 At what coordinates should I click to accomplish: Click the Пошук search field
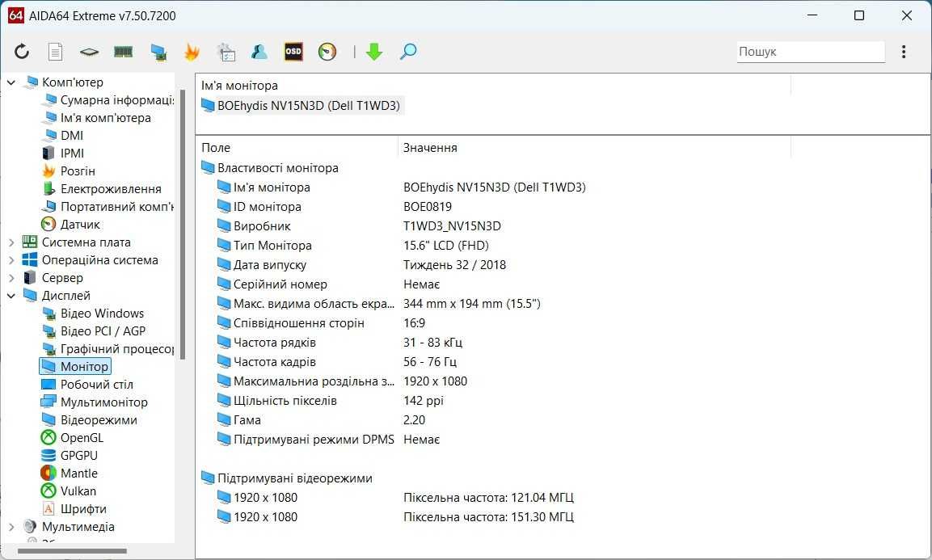pos(810,52)
